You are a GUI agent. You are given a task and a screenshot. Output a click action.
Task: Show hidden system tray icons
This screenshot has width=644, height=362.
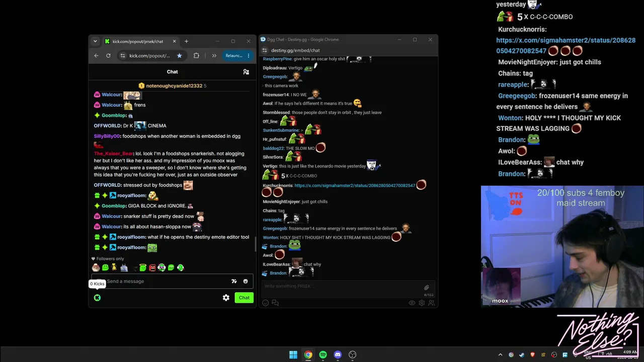[500, 355]
